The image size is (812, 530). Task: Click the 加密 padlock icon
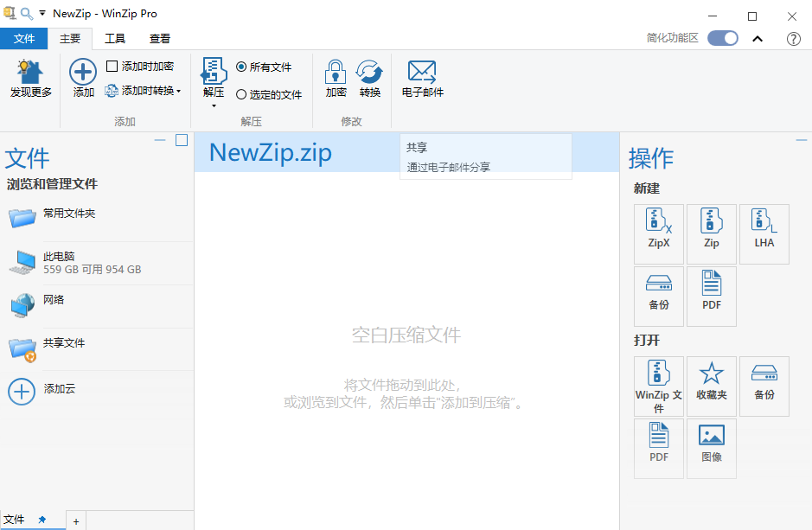click(336, 73)
